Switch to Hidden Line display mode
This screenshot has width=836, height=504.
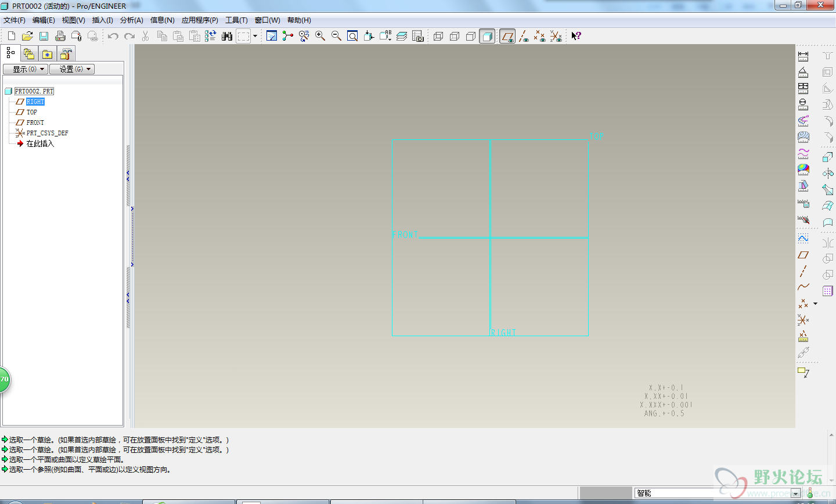[x=455, y=36]
